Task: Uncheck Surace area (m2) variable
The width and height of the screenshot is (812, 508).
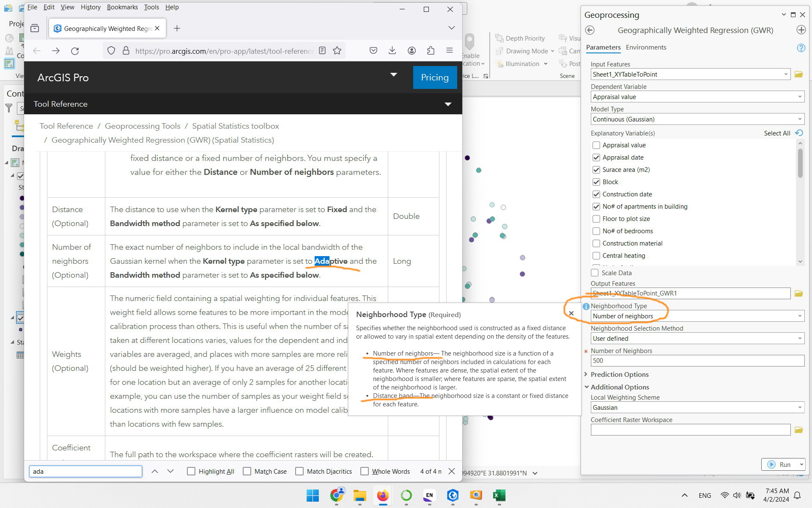Action: (x=596, y=170)
